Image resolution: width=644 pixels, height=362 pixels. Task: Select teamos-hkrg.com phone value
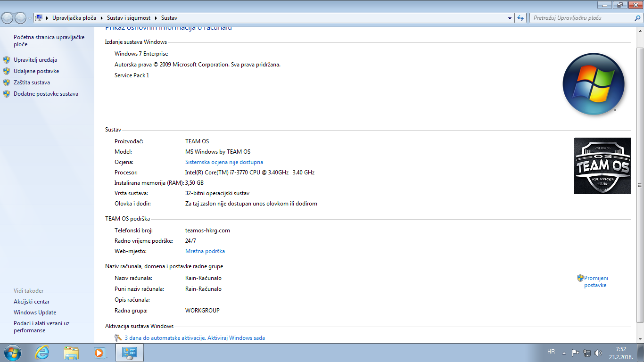207,230
